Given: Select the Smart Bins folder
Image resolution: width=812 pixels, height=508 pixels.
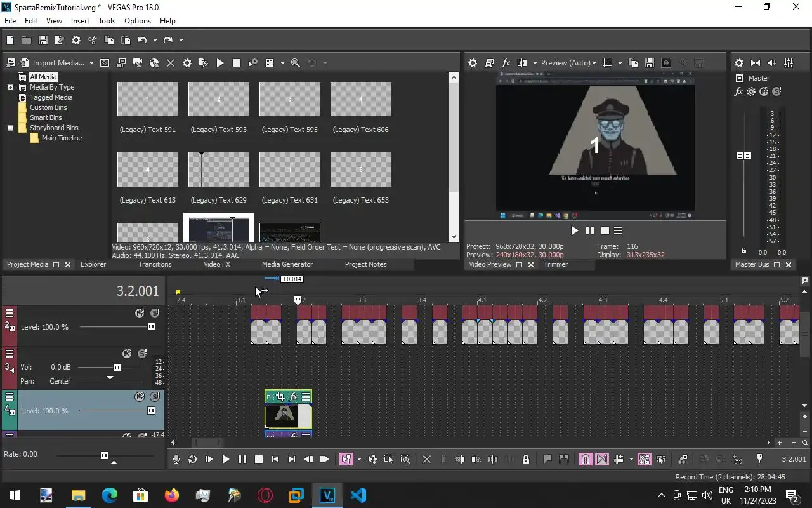Looking at the screenshot, I should [x=46, y=117].
